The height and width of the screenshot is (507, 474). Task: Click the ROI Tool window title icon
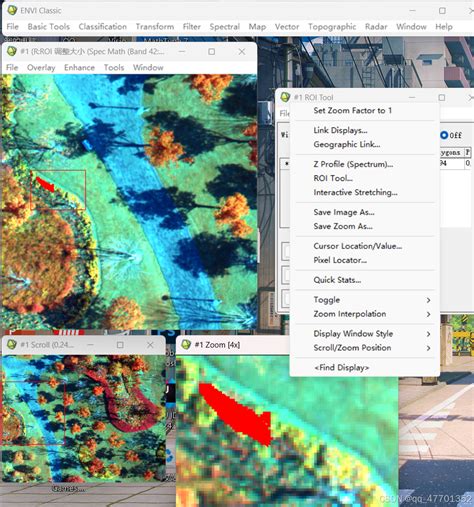[285, 97]
